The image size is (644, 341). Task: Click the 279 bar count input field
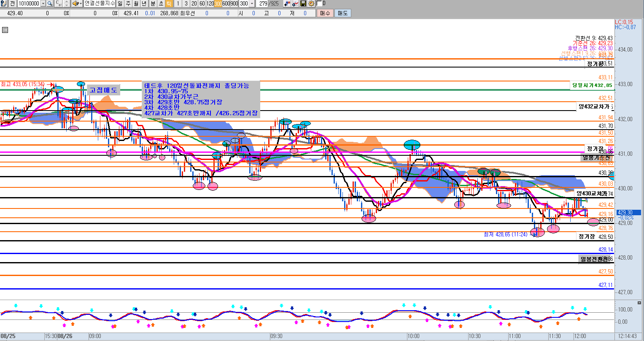pyautogui.click(x=263, y=3)
